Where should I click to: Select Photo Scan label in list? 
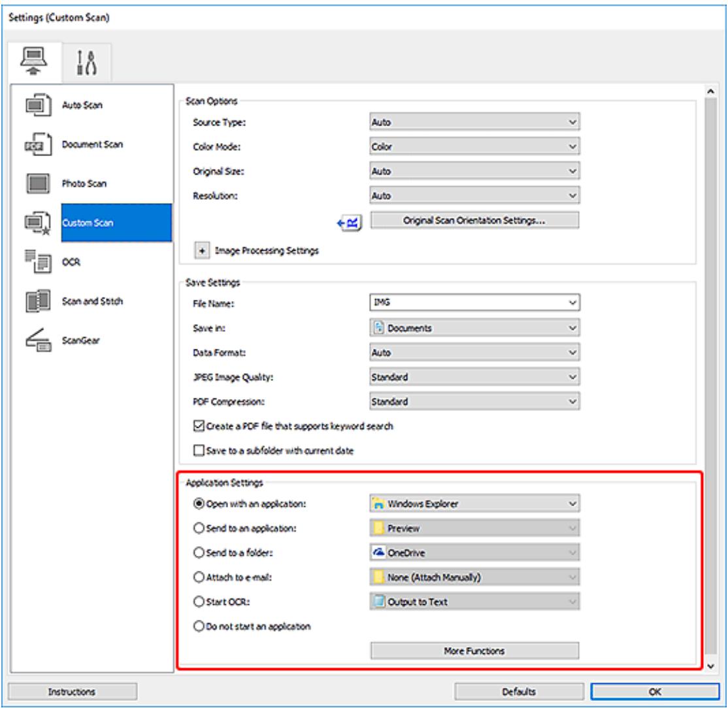84,184
